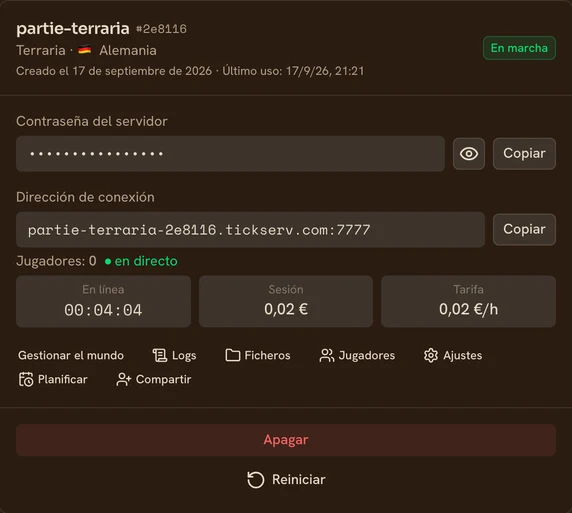572x513 pixels.
Task: Click the server password field
Action: pos(230,154)
